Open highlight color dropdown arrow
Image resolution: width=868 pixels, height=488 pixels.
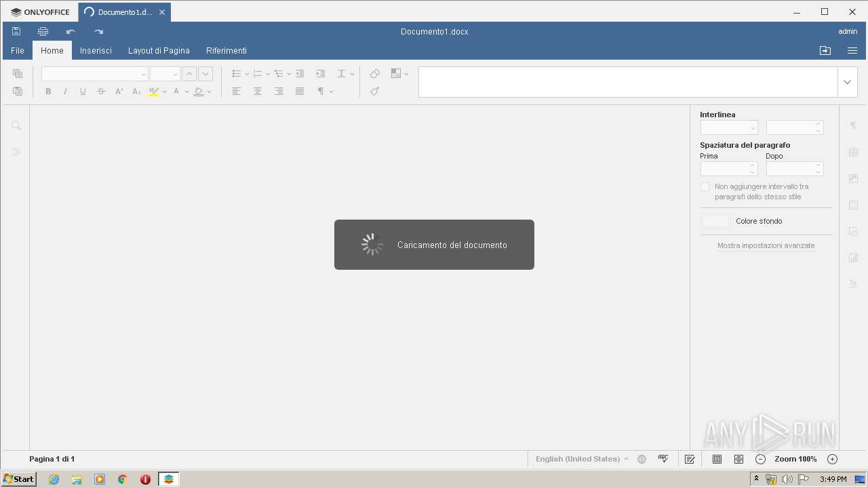coord(164,91)
